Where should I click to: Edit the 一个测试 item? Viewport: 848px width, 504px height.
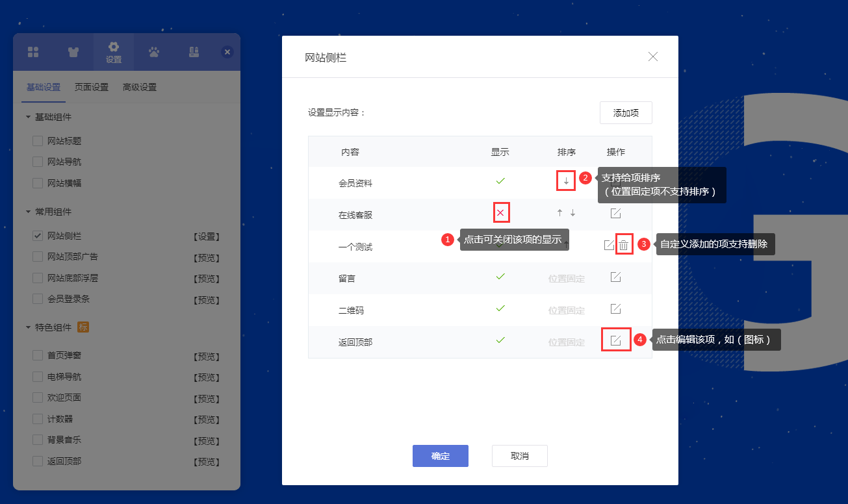click(608, 245)
